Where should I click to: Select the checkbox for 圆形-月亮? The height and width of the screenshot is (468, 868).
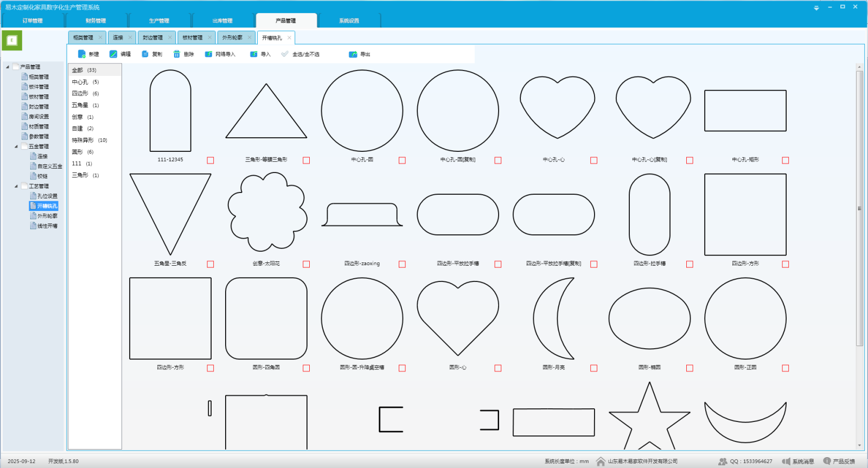tap(594, 368)
